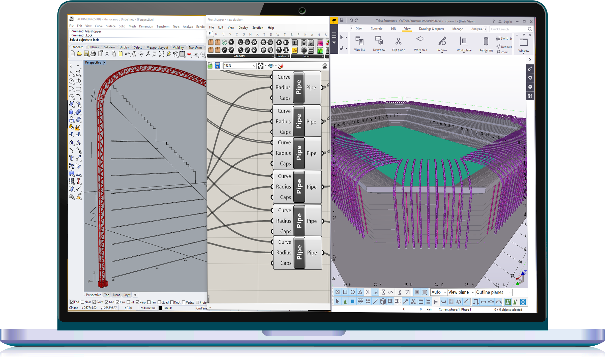Click Tekla View list icon

359,44
